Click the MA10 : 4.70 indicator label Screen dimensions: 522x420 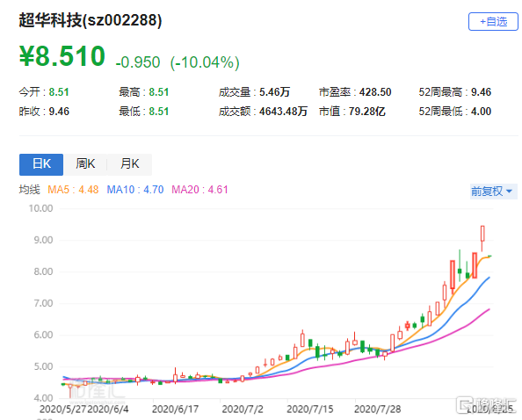[135, 190]
